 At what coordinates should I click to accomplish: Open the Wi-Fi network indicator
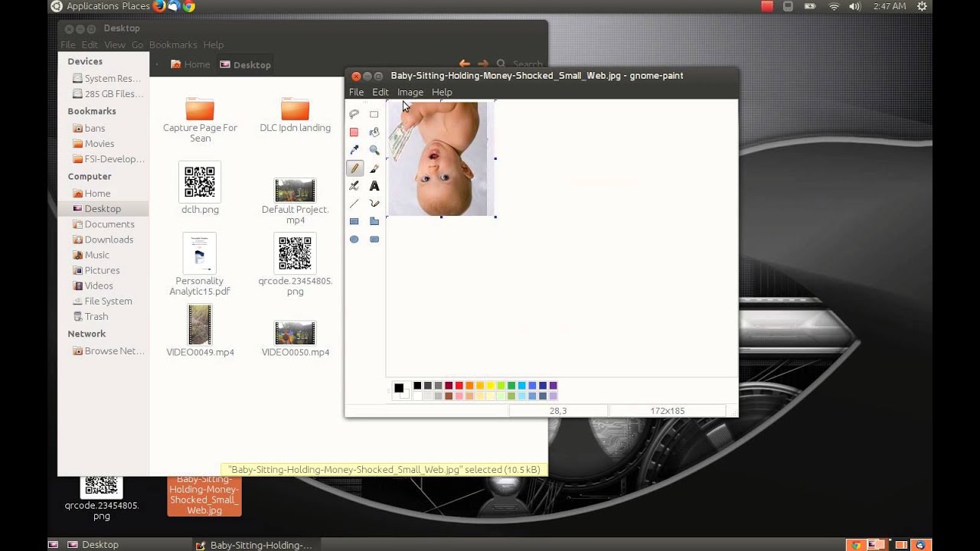[834, 6]
